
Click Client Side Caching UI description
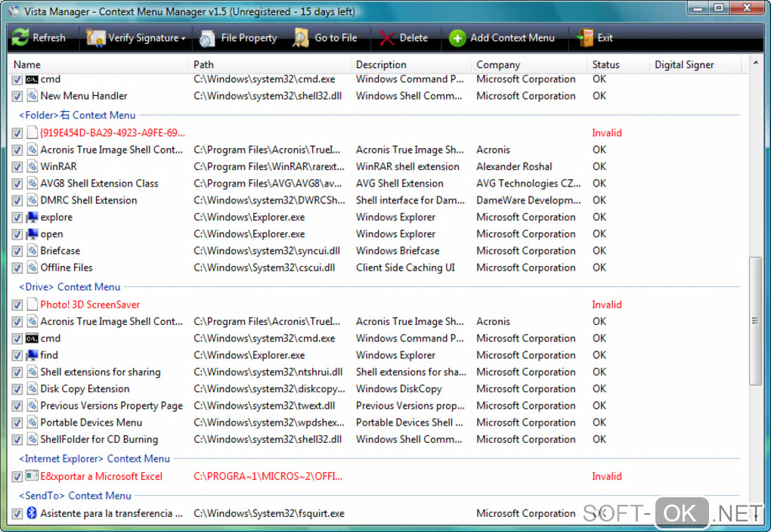pos(405,268)
